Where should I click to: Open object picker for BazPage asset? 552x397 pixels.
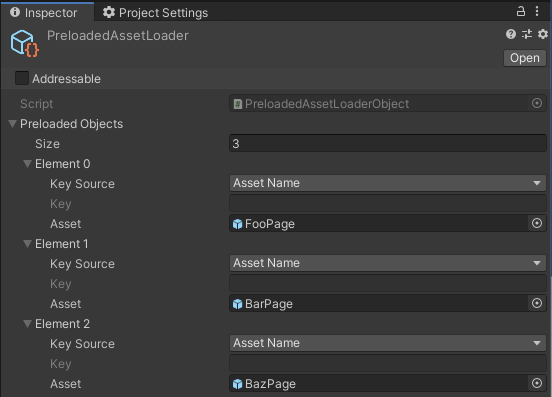point(537,383)
